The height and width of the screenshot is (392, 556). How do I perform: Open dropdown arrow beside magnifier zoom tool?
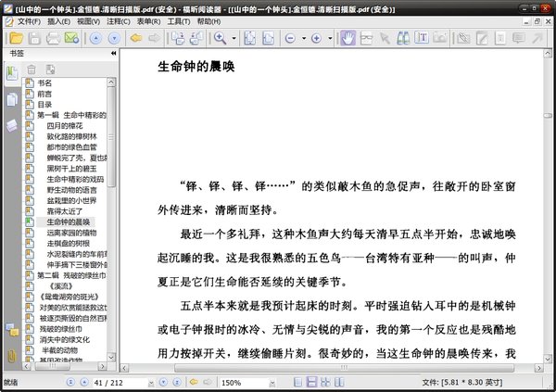click(x=234, y=38)
